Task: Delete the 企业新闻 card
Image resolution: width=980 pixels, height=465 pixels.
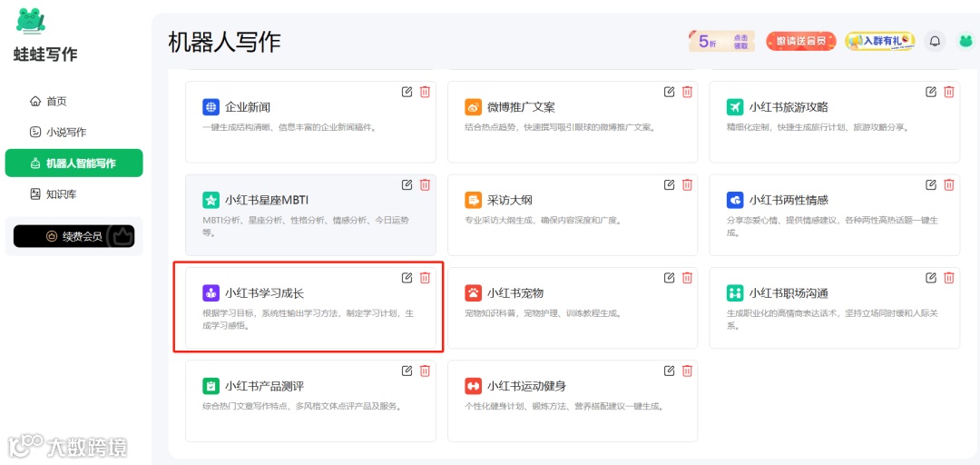Action: [x=425, y=92]
